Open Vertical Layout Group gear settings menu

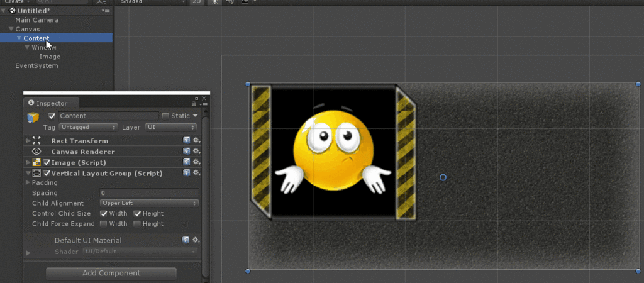pyautogui.click(x=196, y=173)
